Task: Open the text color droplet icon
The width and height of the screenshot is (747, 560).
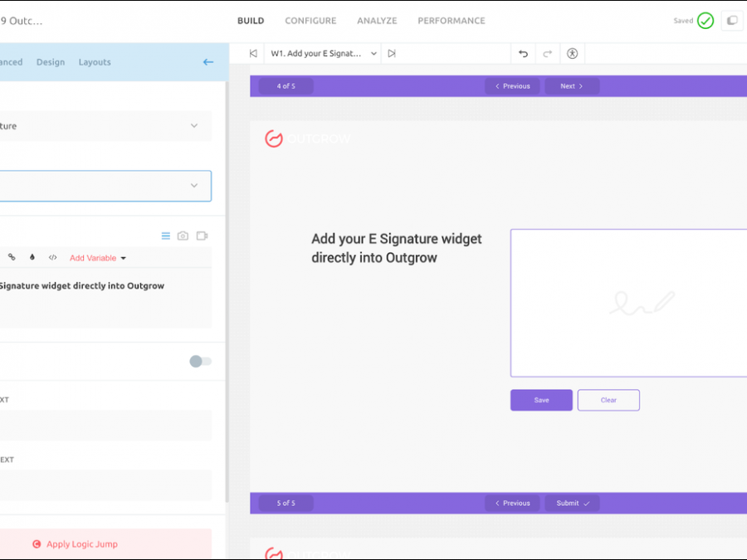Action: click(x=32, y=257)
